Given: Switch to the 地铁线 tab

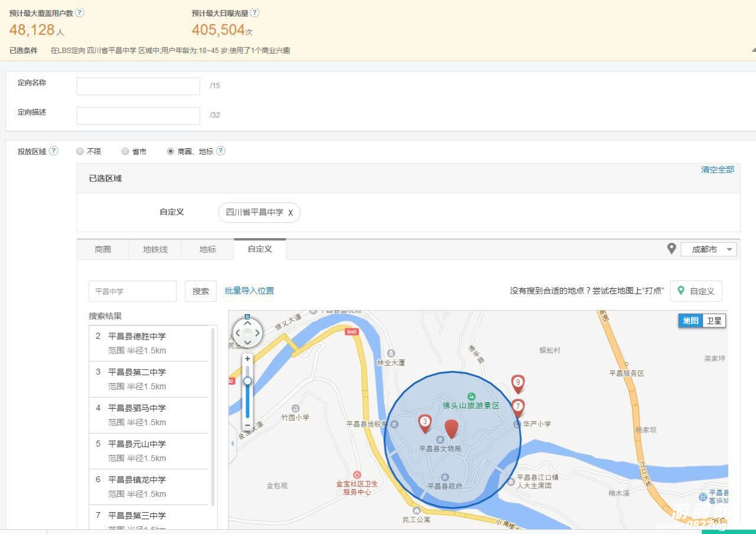Looking at the screenshot, I should tap(155, 249).
